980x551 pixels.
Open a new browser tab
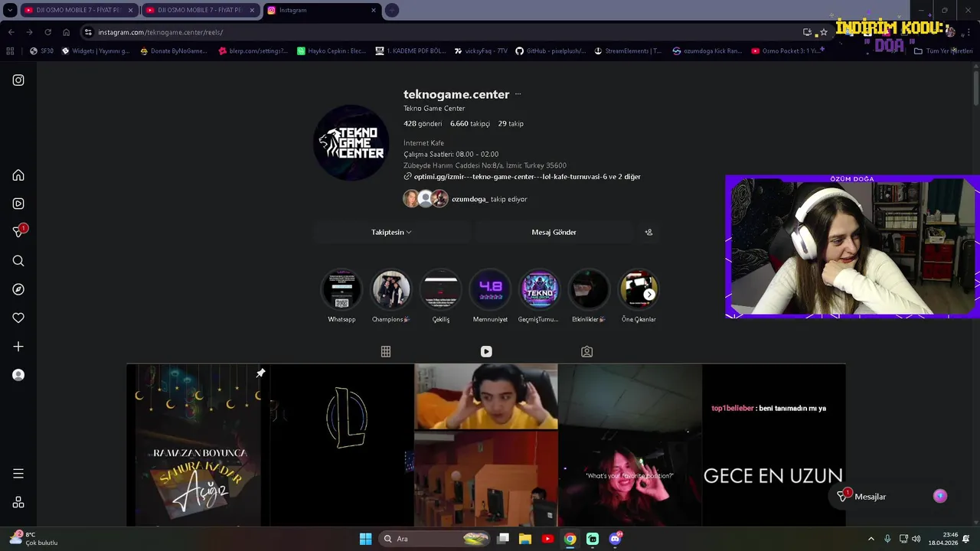391,10
